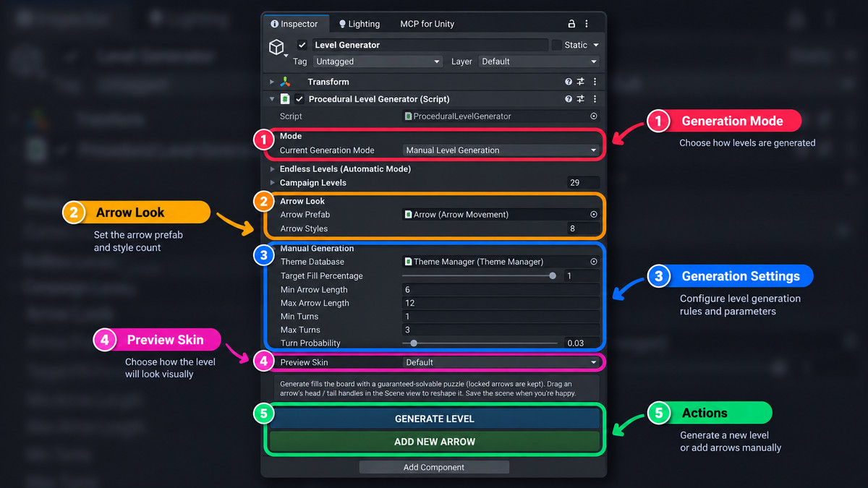Expand Endless Levels (Automatic Mode) section
Viewport: 868px width, 488px height.
coord(272,169)
